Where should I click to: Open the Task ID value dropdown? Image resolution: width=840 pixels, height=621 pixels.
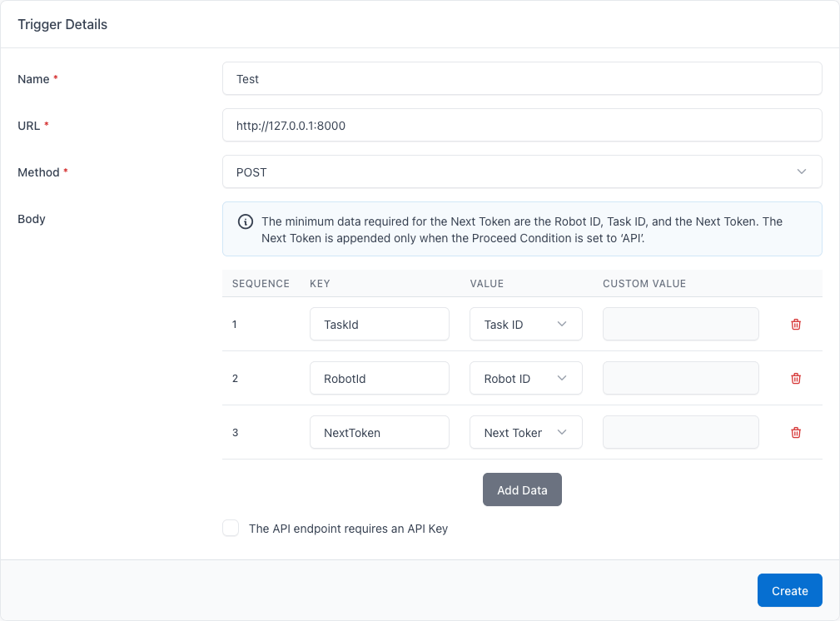click(525, 324)
